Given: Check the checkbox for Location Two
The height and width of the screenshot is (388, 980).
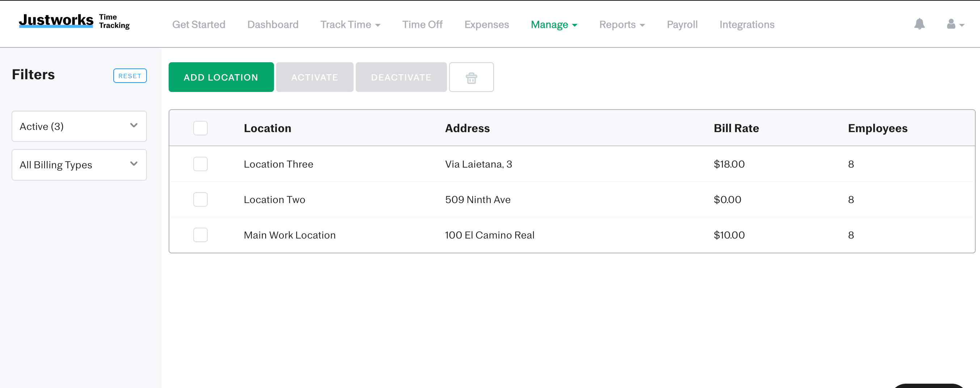Looking at the screenshot, I should coord(200,199).
